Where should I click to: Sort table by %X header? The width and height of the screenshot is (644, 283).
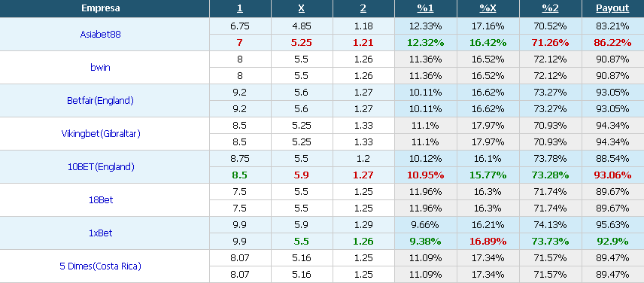coord(488,8)
